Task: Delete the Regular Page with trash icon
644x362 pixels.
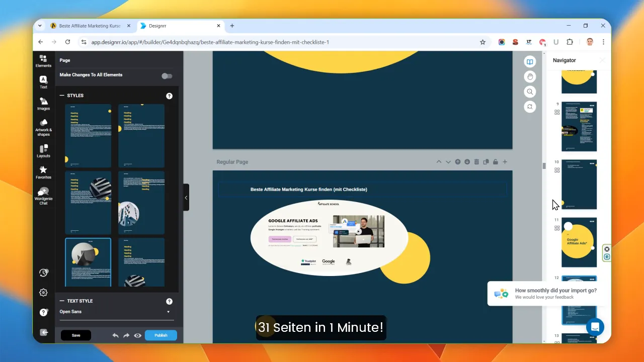Action: (476, 162)
